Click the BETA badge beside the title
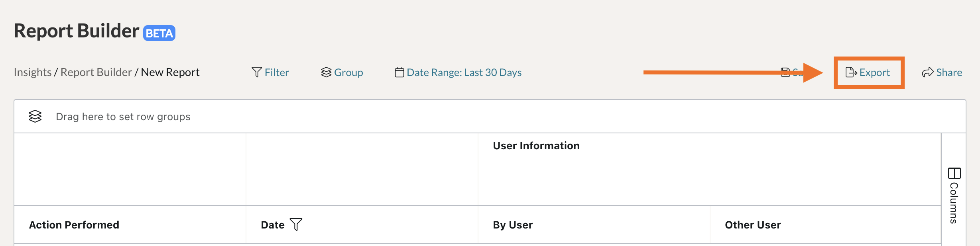This screenshot has height=246, width=980. pyautogui.click(x=159, y=33)
